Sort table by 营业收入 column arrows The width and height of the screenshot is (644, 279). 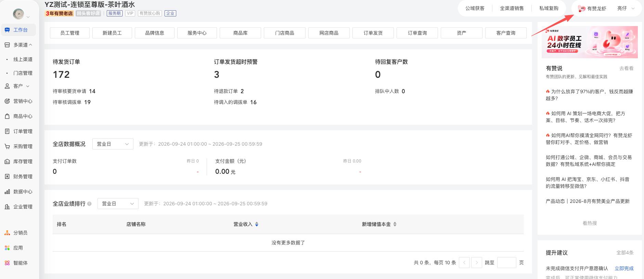point(257,224)
